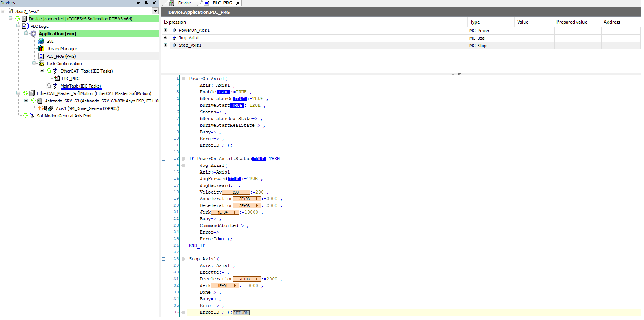The width and height of the screenshot is (644, 320).
Task: Open the Library Manager books icon
Action: [41, 49]
